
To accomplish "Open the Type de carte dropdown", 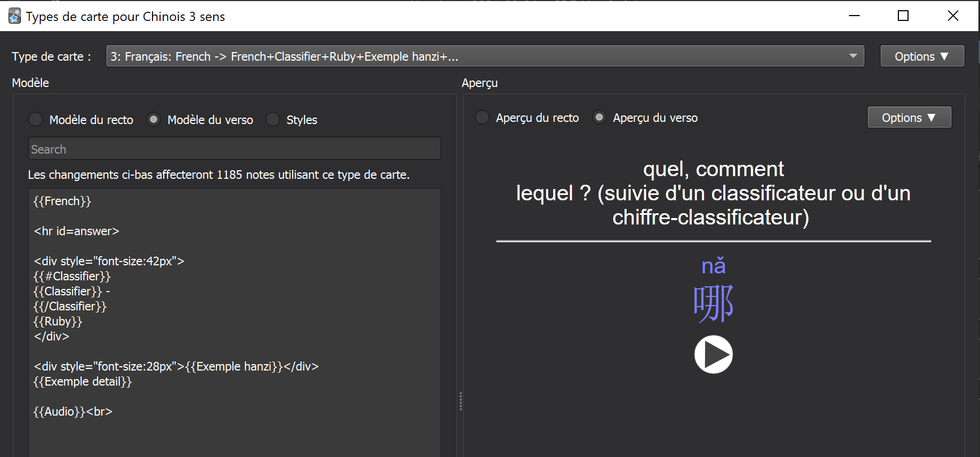I will (484, 56).
